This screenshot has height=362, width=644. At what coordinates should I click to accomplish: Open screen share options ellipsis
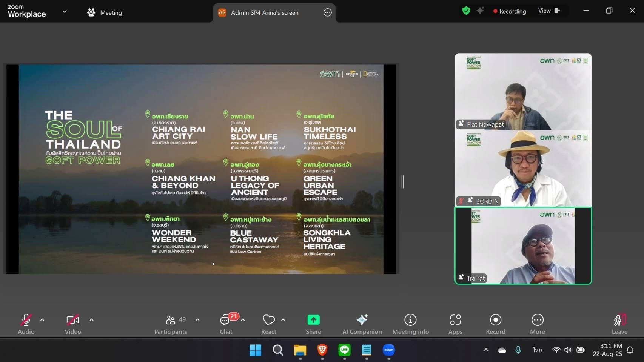coord(328,12)
